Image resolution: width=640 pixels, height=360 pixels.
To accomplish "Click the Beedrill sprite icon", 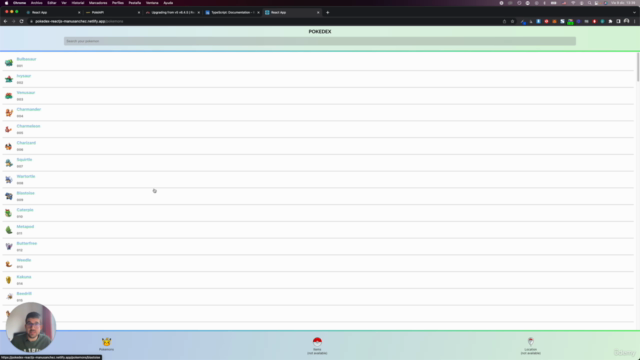I will (x=9, y=297).
